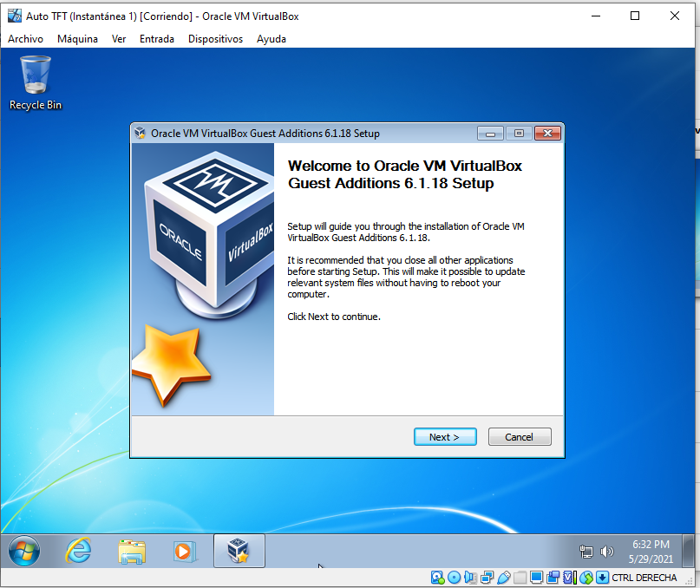Image resolution: width=700 pixels, height=588 pixels.
Task: Open the Dispositivos menu
Action: pos(215,39)
